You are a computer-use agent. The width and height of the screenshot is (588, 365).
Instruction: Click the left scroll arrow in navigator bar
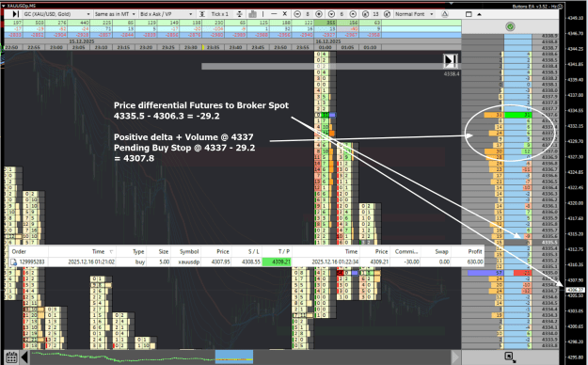pyautogui.click(x=24, y=357)
